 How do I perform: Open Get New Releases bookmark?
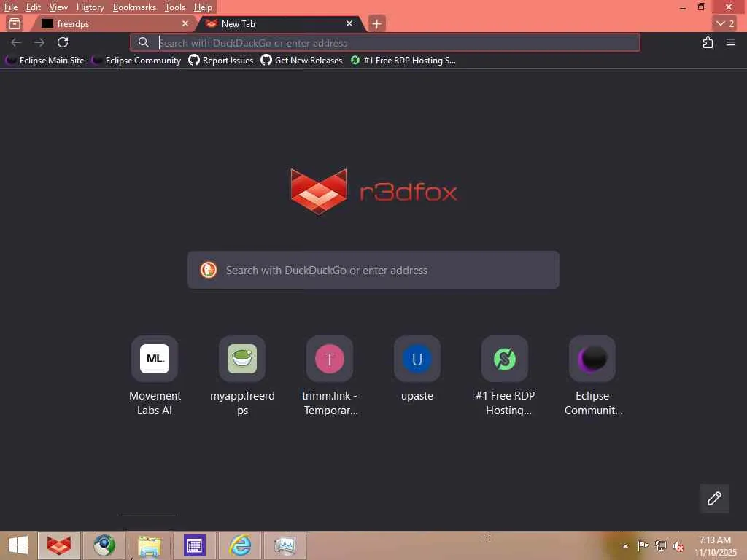tap(301, 61)
